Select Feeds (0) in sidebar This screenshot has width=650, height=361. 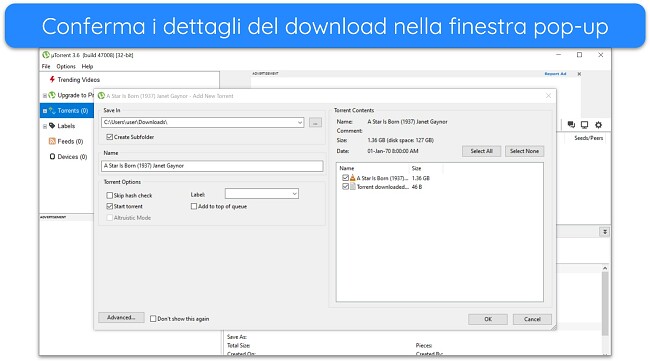(70, 141)
